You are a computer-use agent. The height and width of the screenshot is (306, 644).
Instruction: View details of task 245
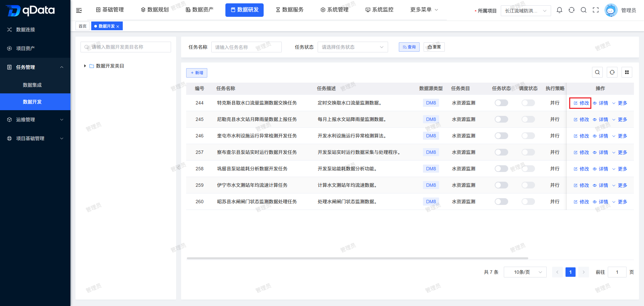(600, 120)
